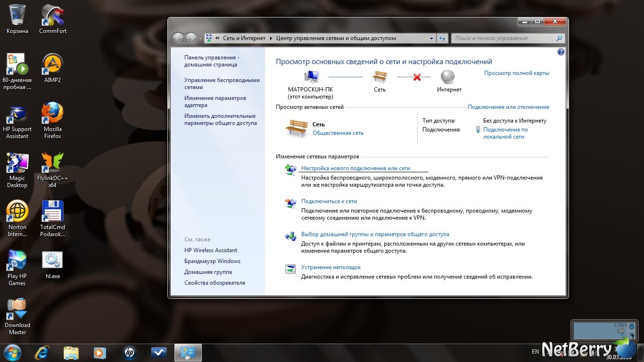The image size is (644, 362).
Task: Click Настройка нового подключения или сети
Action: [355, 168]
